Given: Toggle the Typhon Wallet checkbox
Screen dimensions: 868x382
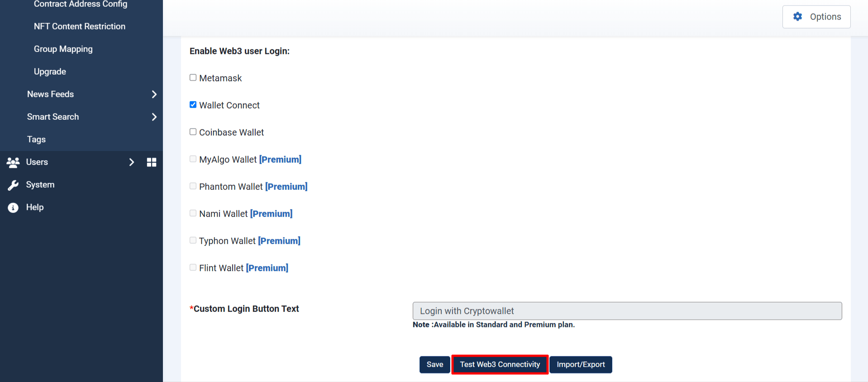Looking at the screenshot, I should pyautogui.click(x=193, y=241).
